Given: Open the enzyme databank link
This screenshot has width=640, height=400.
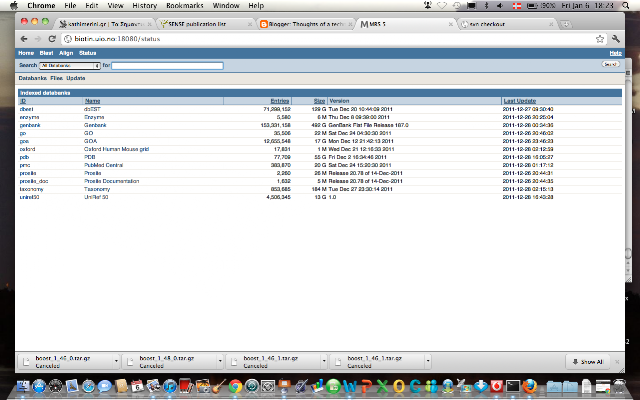Looking at the screenshot, I should click(x=29, y=117).
